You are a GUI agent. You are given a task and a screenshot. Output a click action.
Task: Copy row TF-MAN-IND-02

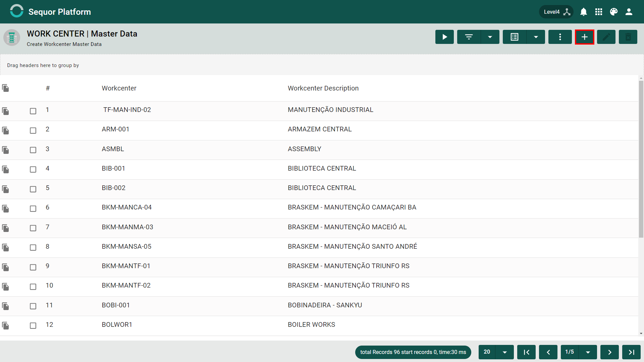(5, 111)
